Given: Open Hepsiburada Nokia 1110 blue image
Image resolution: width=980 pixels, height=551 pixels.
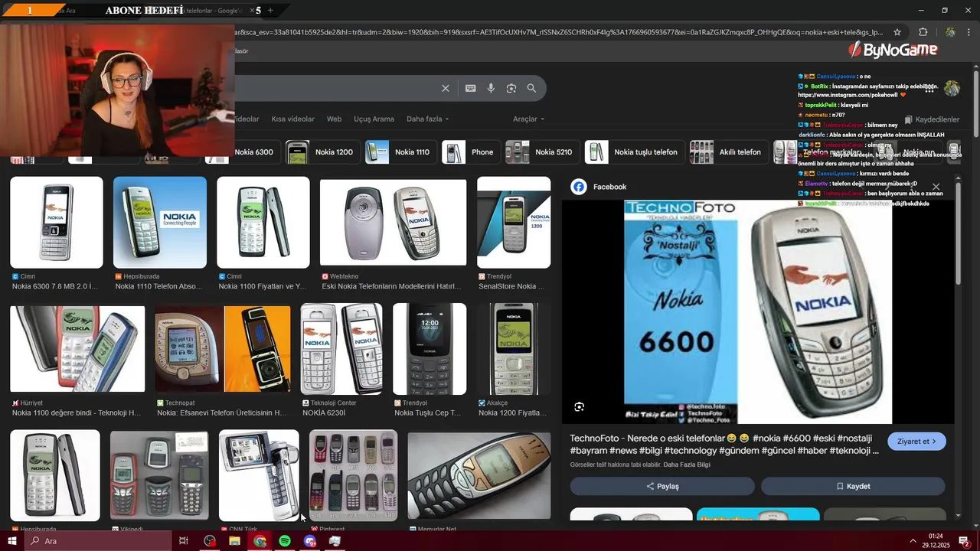Looking at the screenshot, I should 160,223.
